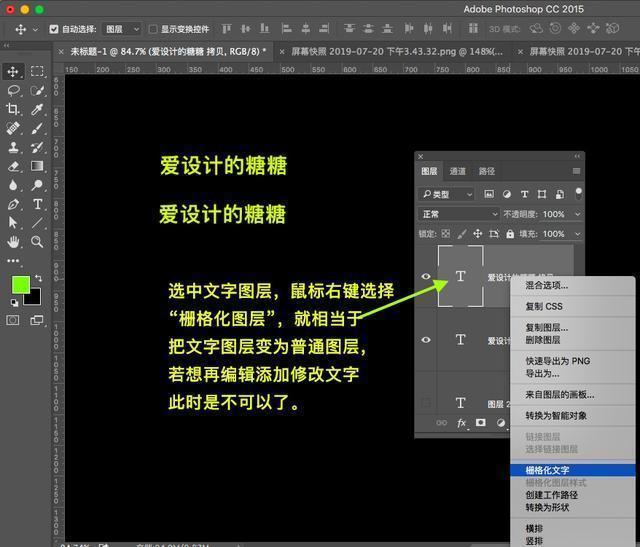Viewport: 640px width, 547px height.
Task: Select the History Brush tool
Action: pyautogui.click(x=37, y=147)
